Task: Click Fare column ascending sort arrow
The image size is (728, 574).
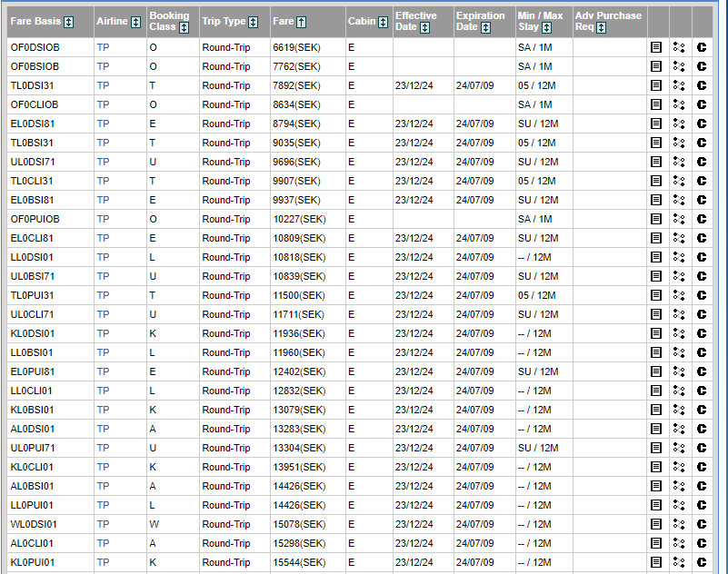Action: tap(302, 22)
